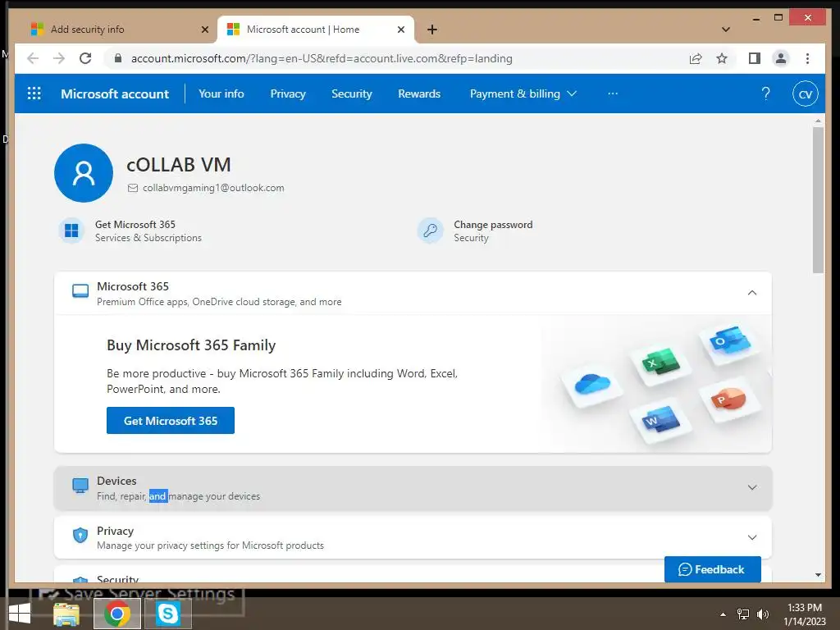Collapse the Microsoft 365 section chevron
The width and height of the screenshot is (840, 630).
pos(752,293)
